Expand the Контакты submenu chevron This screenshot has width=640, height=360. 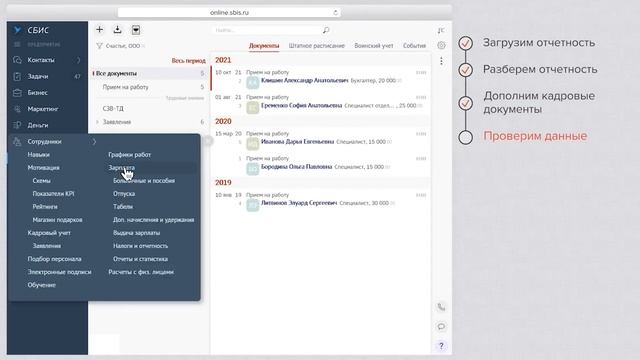[x=78, y=60]
